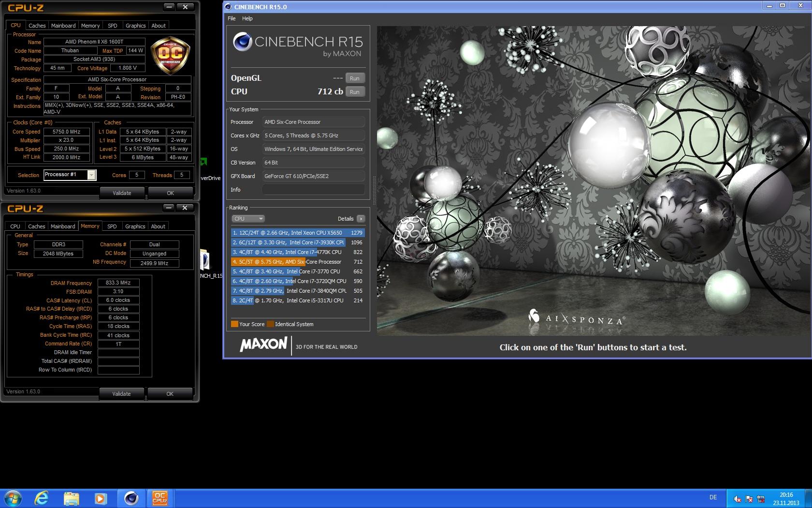Open the Action Center flag tray icon
Viewport: 812px width, 508px height.
749,498
